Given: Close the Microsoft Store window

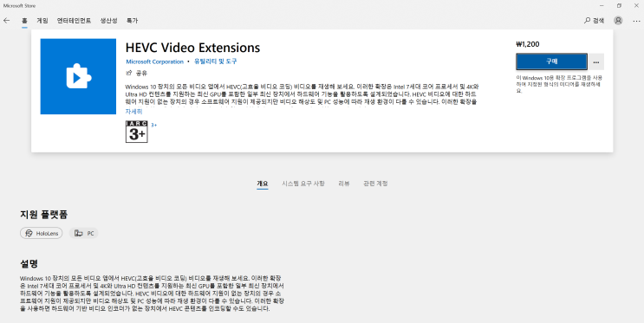Looking at the screenshot, I should [x=636, y=6].
